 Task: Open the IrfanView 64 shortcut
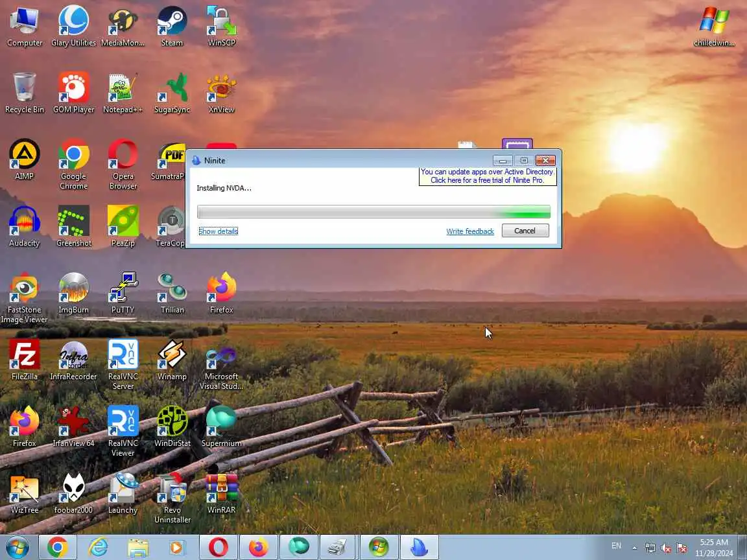(73, 426)
